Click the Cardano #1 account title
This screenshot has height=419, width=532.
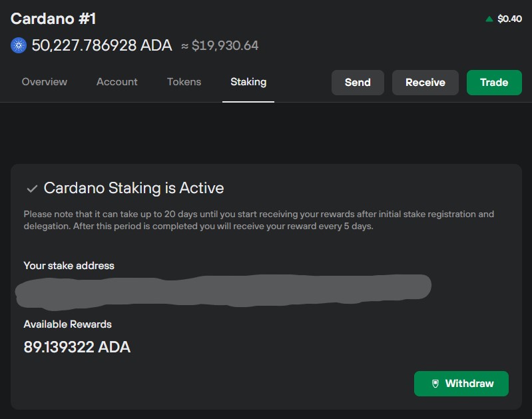tap(53, 18)
